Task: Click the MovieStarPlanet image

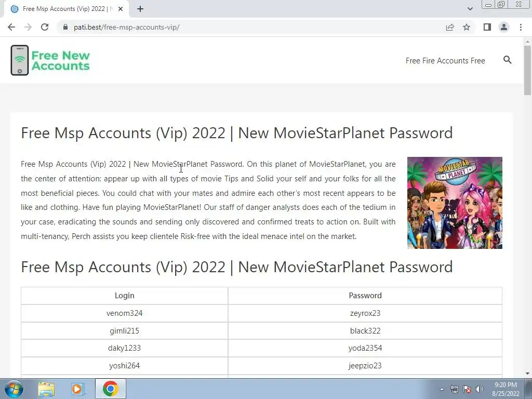Action: tap(455, 203)
